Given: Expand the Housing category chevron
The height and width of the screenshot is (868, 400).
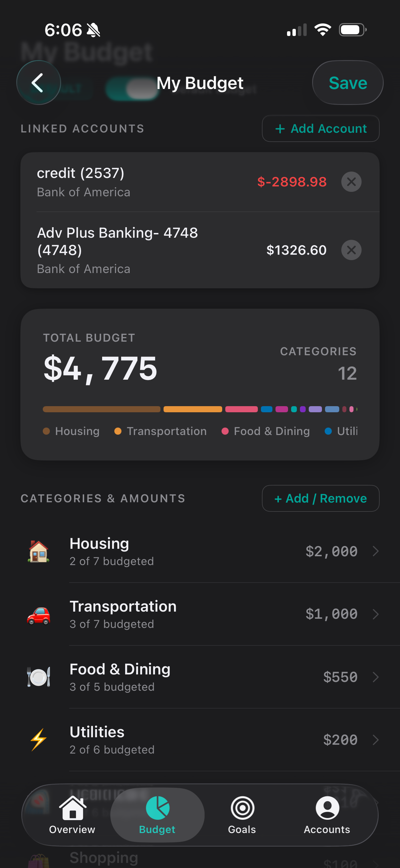Looking at the screenshot, I should pos(376,551).
